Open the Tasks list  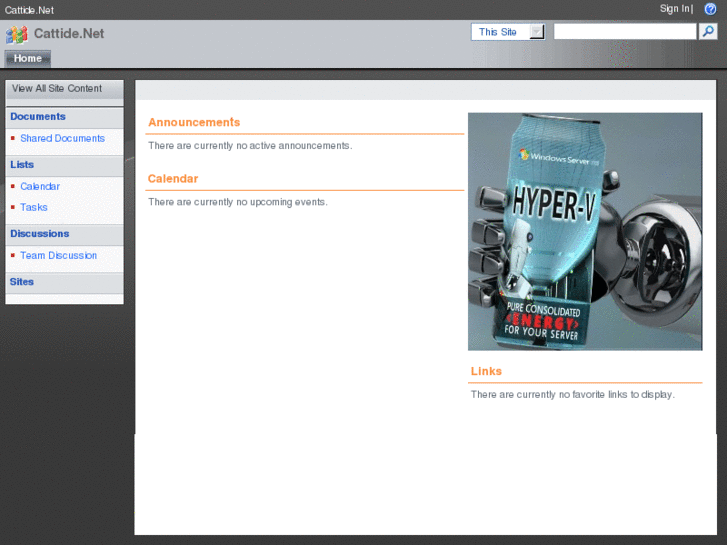click(34, 208)
